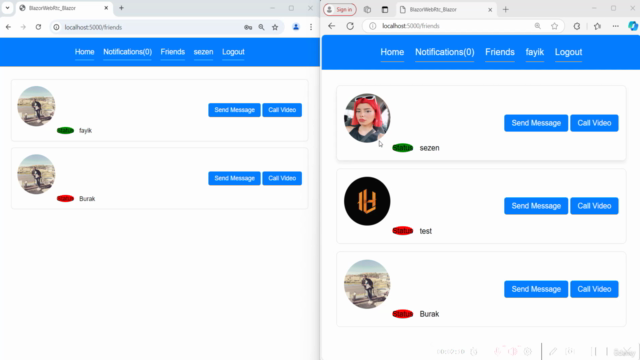Click Burak's profile picture in left window
The width and height of the screenshot is (640, 360).
[x=36, y=174]
